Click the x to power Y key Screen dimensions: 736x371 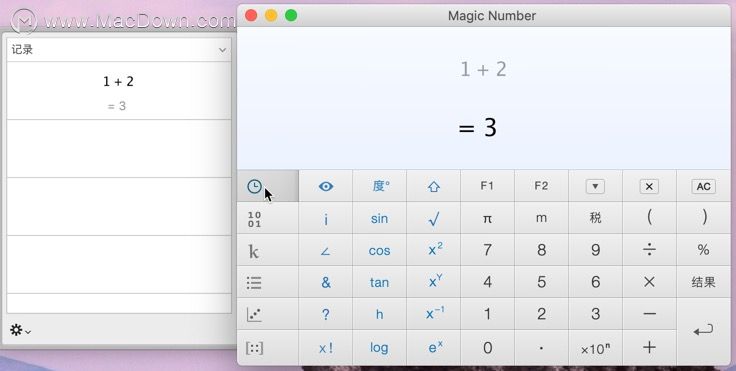coord(434,282)
